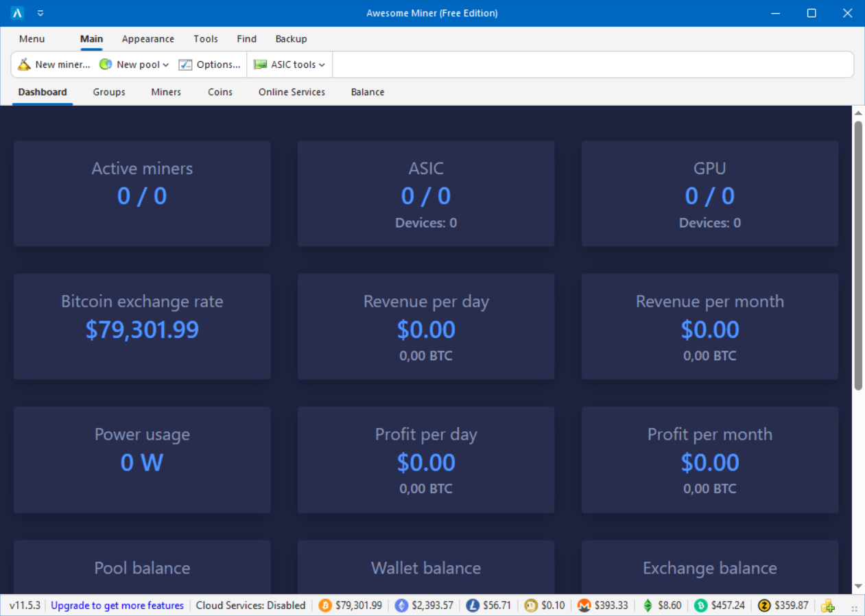The width and height of the screenshot is (865, 616).
Task: Click the $56.71 Litecoin price text
Action: pos(497,605)
